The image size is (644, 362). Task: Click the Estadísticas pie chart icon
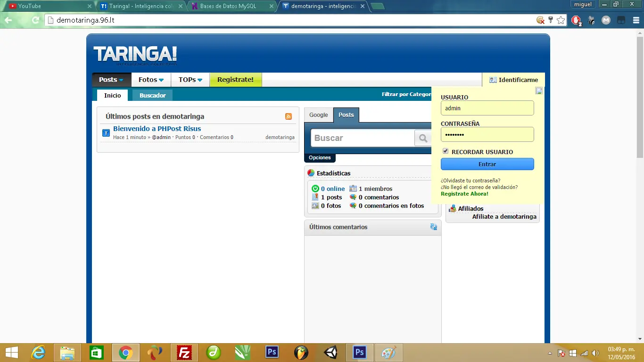(x=311, y=173)
